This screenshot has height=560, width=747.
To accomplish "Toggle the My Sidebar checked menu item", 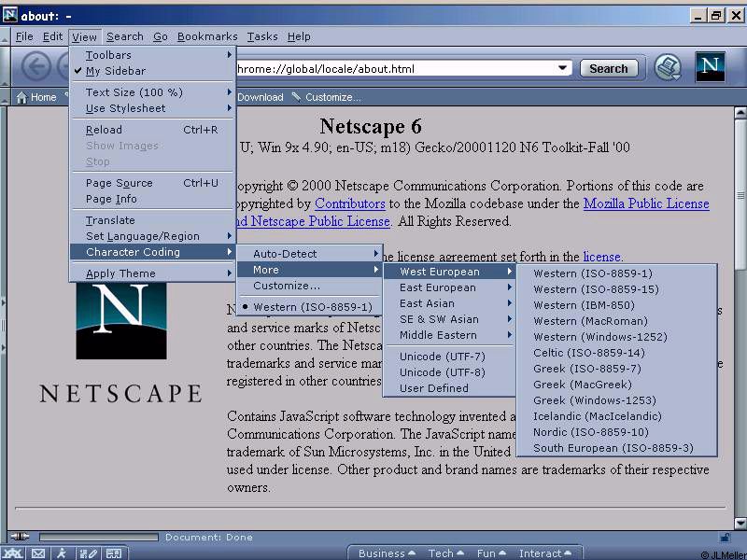I will click(152, 71).
